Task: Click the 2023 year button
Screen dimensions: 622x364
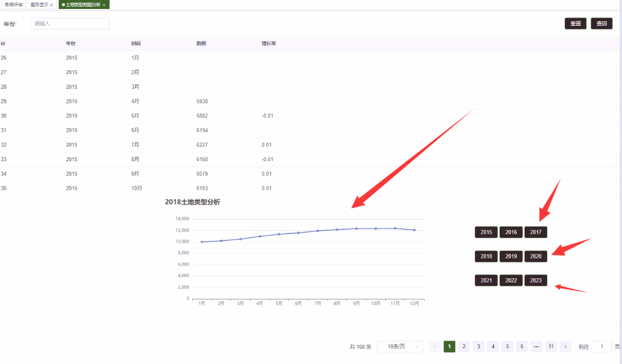Action: point(535,280)
